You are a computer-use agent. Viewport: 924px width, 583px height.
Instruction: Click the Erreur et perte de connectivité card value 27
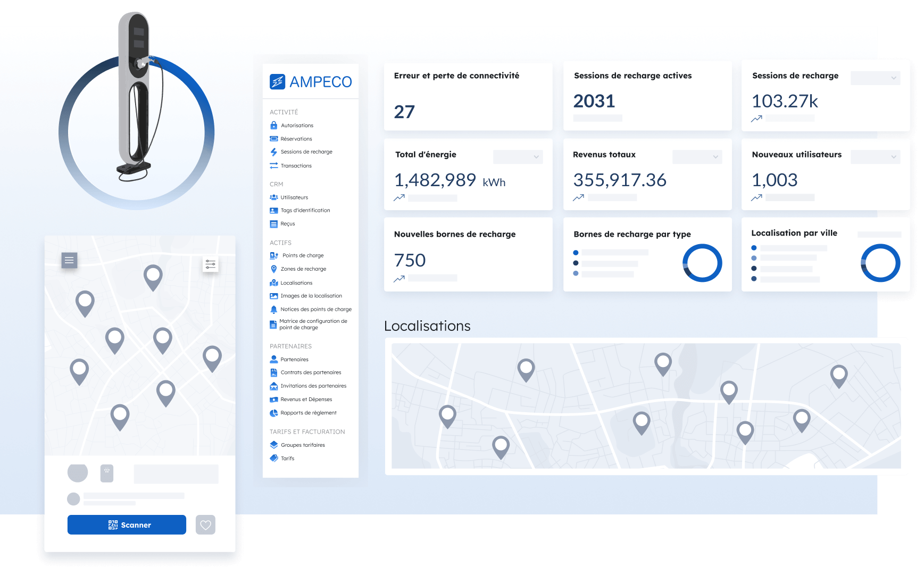tap(404, 112)
